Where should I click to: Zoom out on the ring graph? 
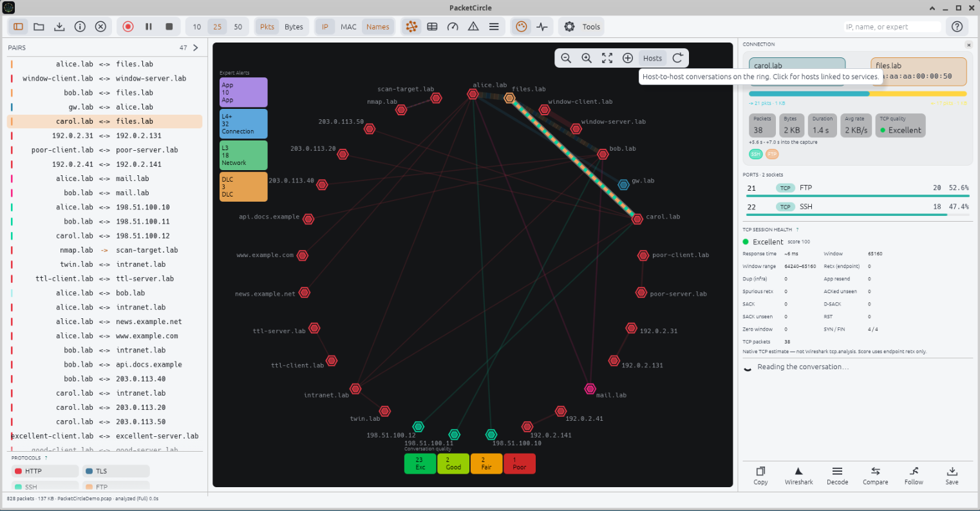(566, 58)
